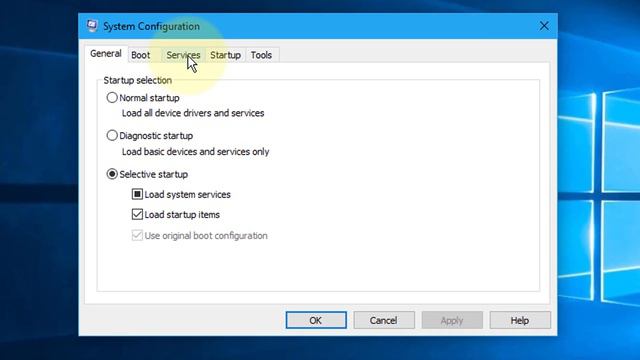This screenshot has width=640, height=360.
Task: Click the 'Load basic devices and services only' text
Action: (196, 152)
